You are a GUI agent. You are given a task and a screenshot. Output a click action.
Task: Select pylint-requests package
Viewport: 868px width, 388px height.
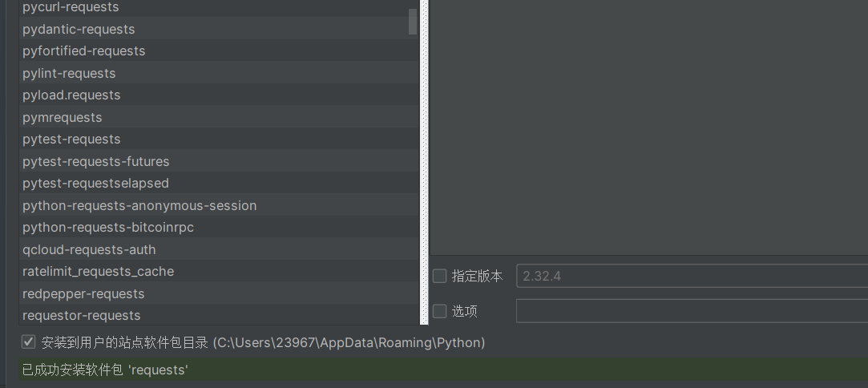219,73
